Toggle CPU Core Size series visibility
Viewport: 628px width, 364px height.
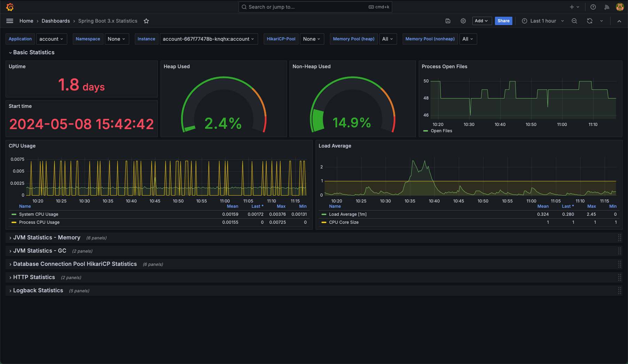[x=344, y=222]
